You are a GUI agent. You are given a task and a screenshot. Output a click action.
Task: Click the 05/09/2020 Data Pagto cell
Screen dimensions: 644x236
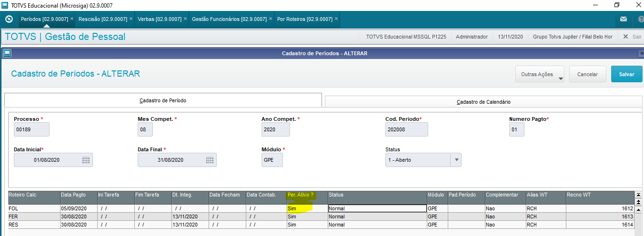tap(78, 208)
